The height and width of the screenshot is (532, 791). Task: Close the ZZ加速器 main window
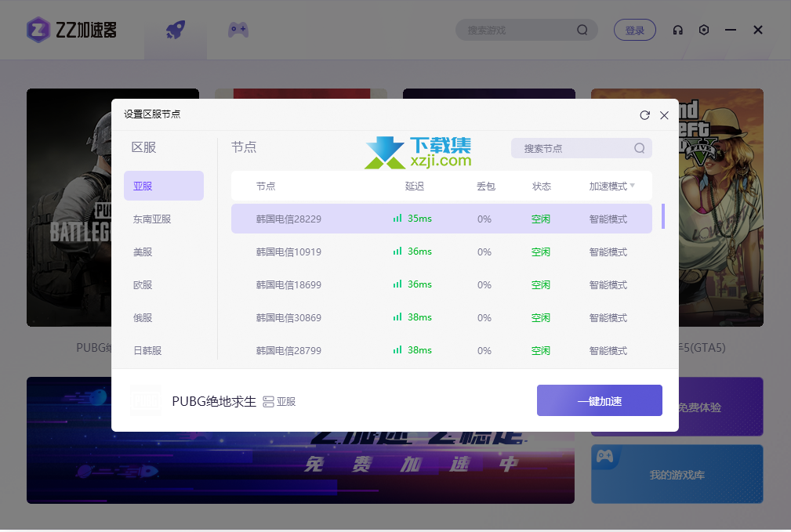point(758,31)
